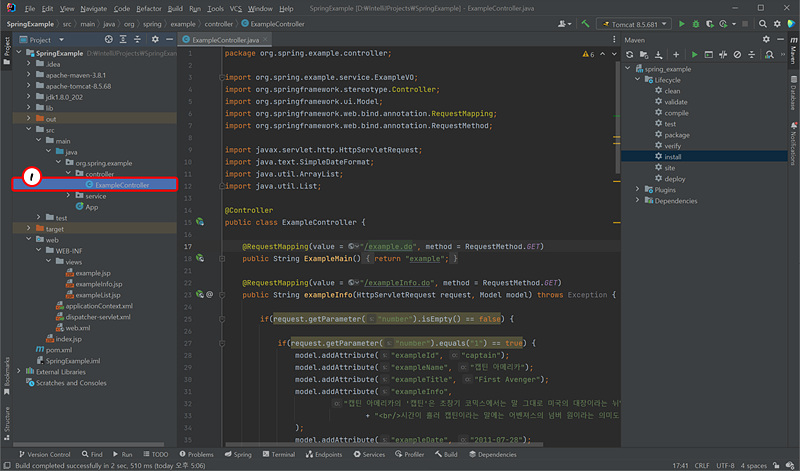Image resolution: width=800 pixels, height=471 pixels.
Task: Click Download Sources icon in Maven toolbar
Action: click(659, 55)
